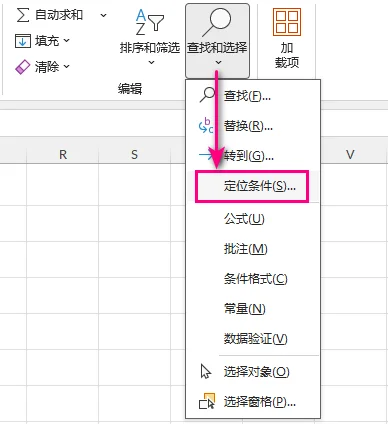Screen dimensions: 388x424
Task: Select 数据验证(V) menu entry
Action: pos(253,339)
